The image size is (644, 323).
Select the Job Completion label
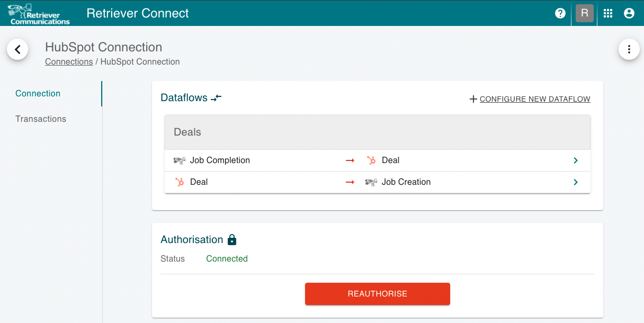click(220, 160)
